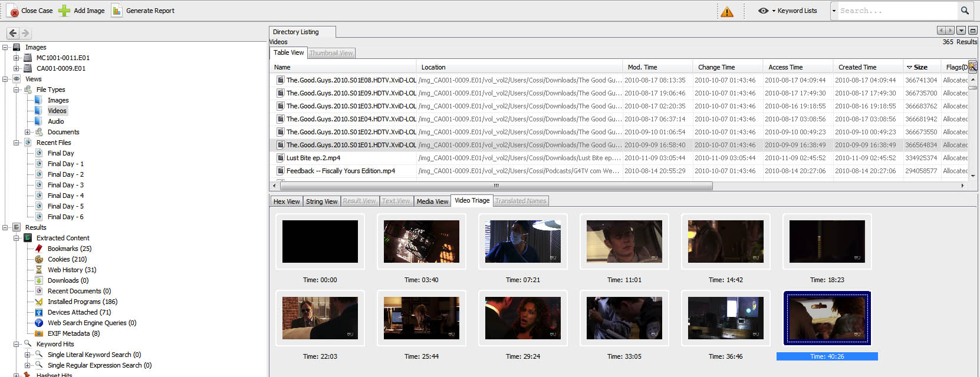
Task: Select the CA001-0009.E01 disk image
Action: pos(61,68)
